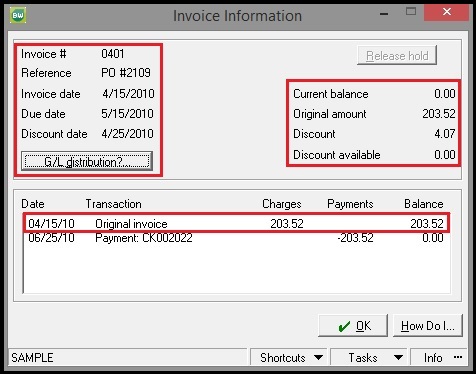The width and height of the screenshot is (476, 374).
Task: Click invoice number value 0401
Action: tap(113, 54)
